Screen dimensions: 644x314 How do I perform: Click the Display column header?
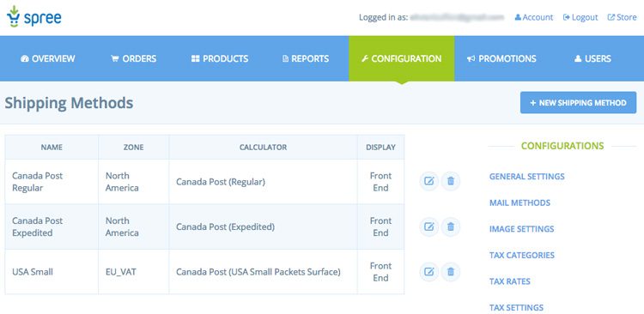click(380, 147)
